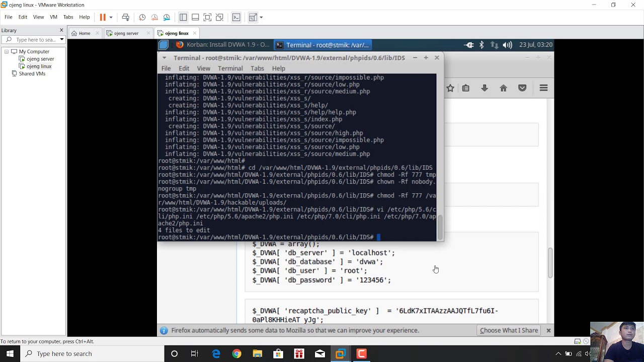This screenshot has height=362, width=644.
Task: Open the VMware console view icon
Action: pos(236,17)
